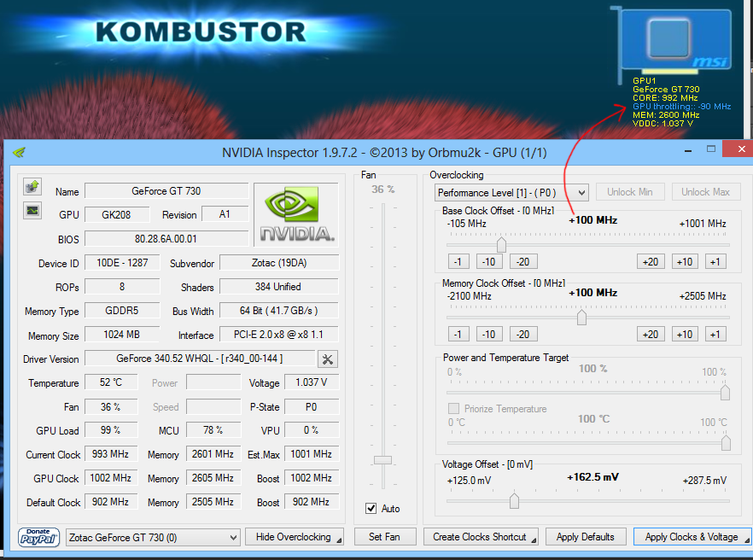Image resolution: width=753 pixels, height=560 pixels.
Task: Click the Memory Type value GDDR5
Action: click(x=122, y=310)
